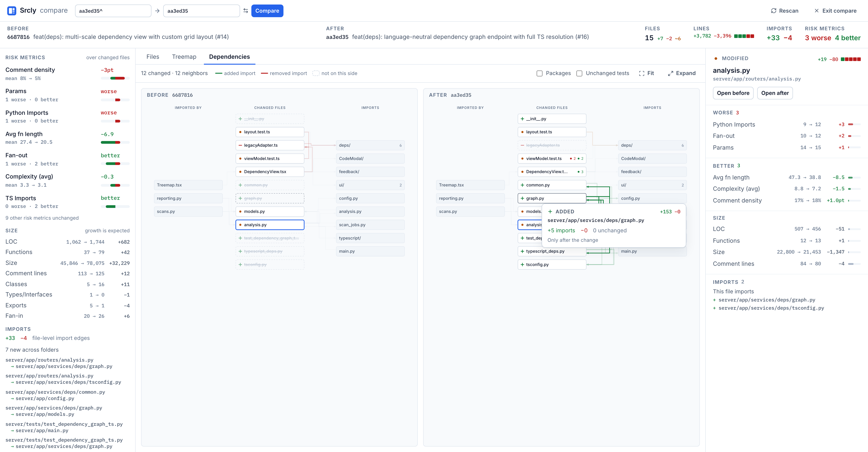Click the Rescan refresh icon
This screenshot has width=868, height=452.
pos(774,11)
